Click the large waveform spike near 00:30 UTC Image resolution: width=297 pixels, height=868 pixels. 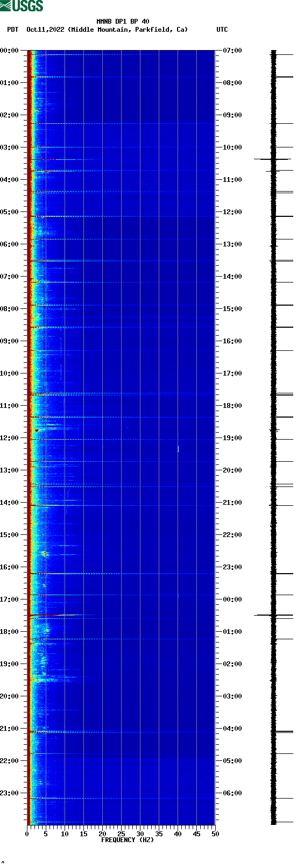[273, 615]
